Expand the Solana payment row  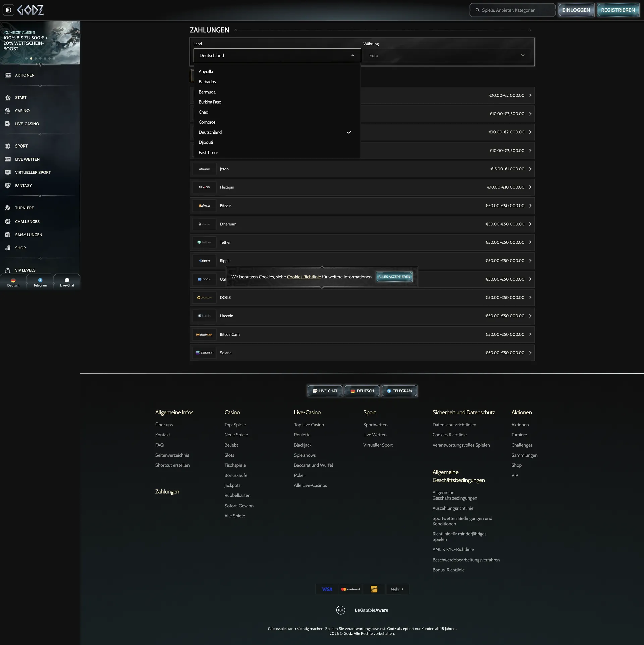coord(362,353)
